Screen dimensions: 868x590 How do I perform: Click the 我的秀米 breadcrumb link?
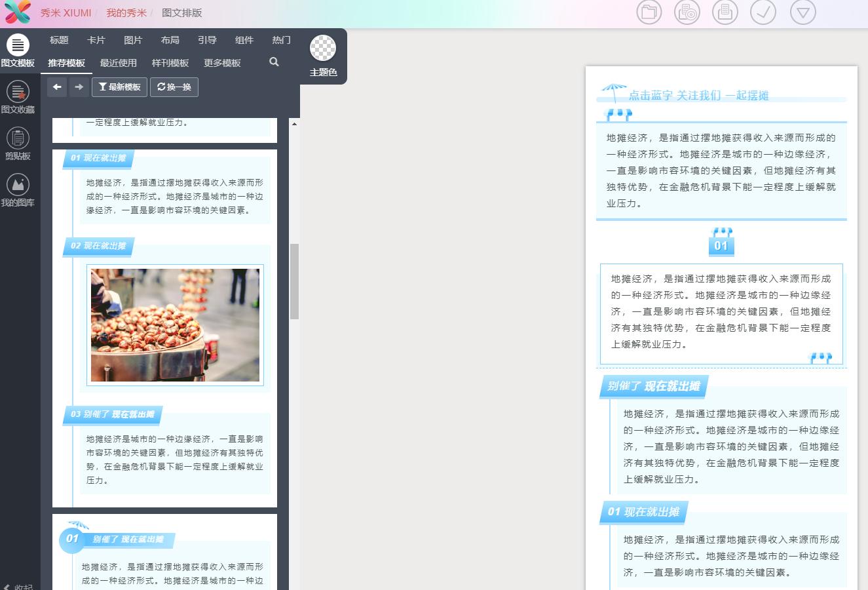click(126, 13)
